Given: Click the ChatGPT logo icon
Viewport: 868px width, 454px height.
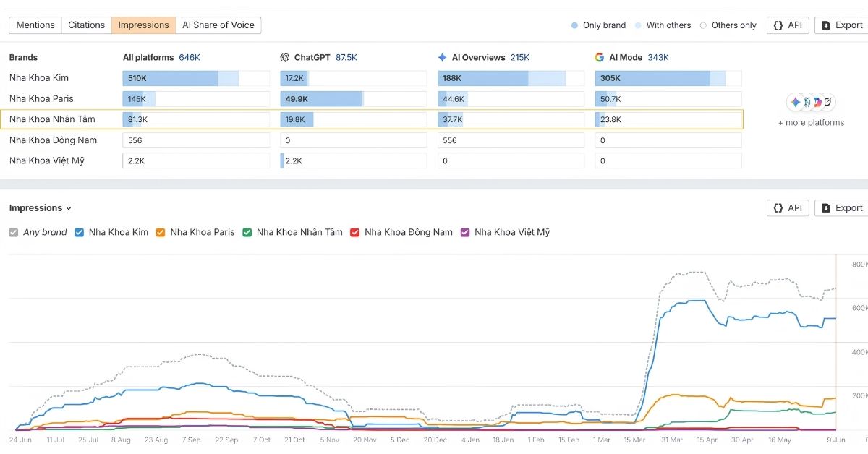Looking at the screenshot, I should [285, 58].
